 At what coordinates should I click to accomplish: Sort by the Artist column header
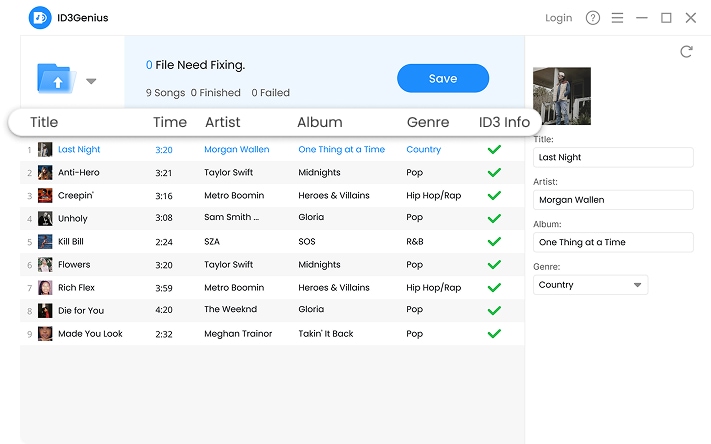[x=222, y=122]
